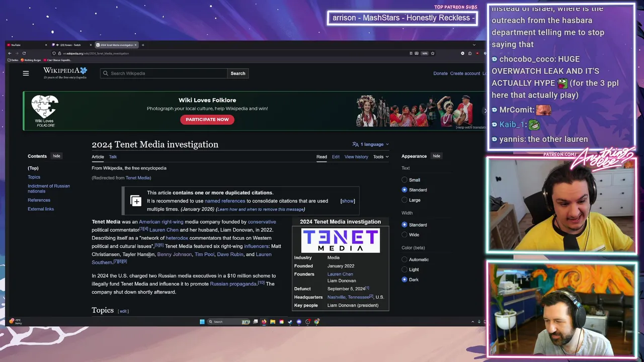Open the Wikipedia hamburger main menu

click(x=26, y=73)
